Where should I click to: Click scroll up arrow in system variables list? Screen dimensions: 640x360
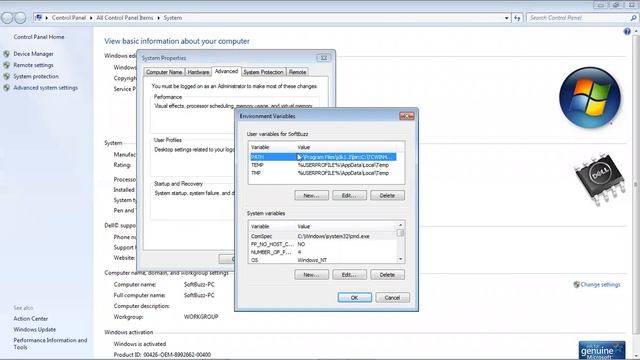click(x=400, y=225)
